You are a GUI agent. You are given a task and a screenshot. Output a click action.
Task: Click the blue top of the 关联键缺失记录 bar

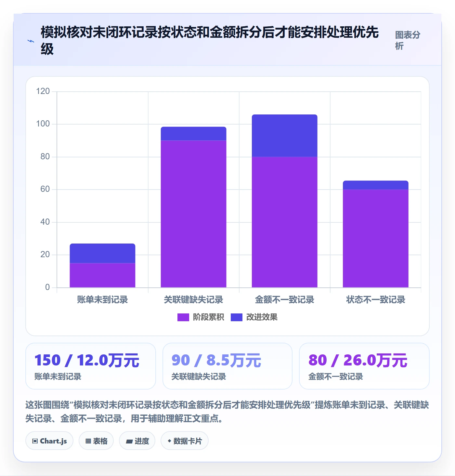[x=193, y=134]
